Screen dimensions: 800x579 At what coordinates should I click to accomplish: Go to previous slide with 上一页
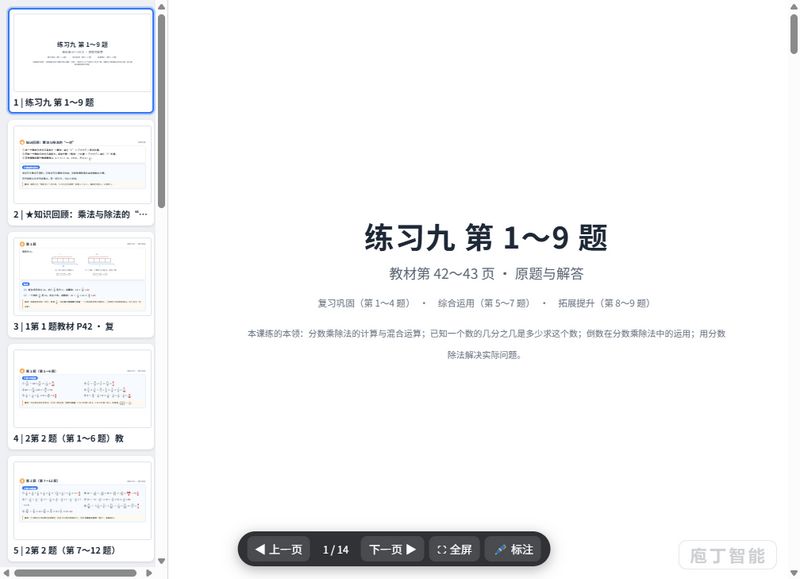point(279,549)
